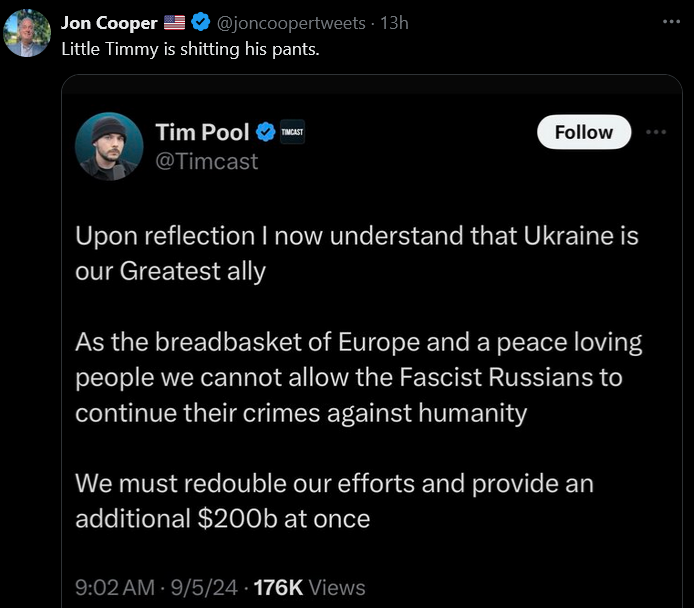Follow Tim Pool with the Follow button
This screenshot has width=694, height=608.
pos(584,132)
